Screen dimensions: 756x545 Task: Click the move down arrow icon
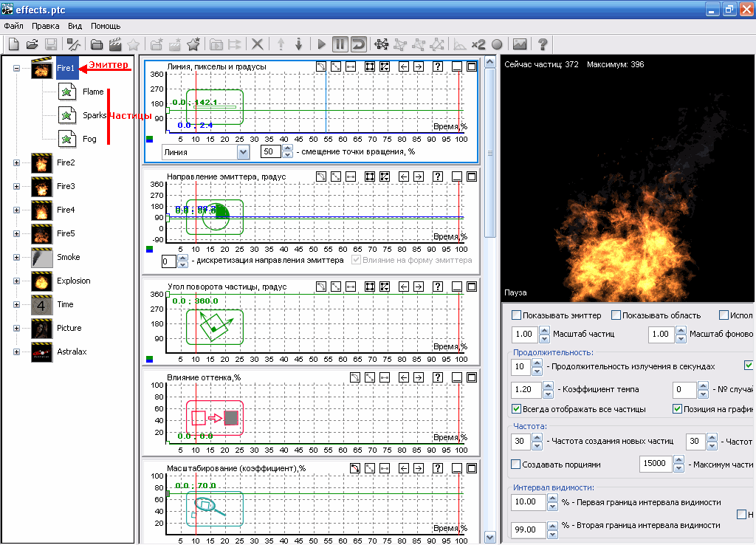click(299, 44)
